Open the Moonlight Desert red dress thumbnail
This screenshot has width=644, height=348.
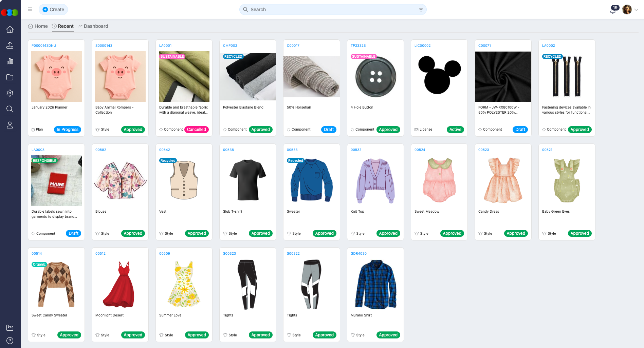pos(120,284)
